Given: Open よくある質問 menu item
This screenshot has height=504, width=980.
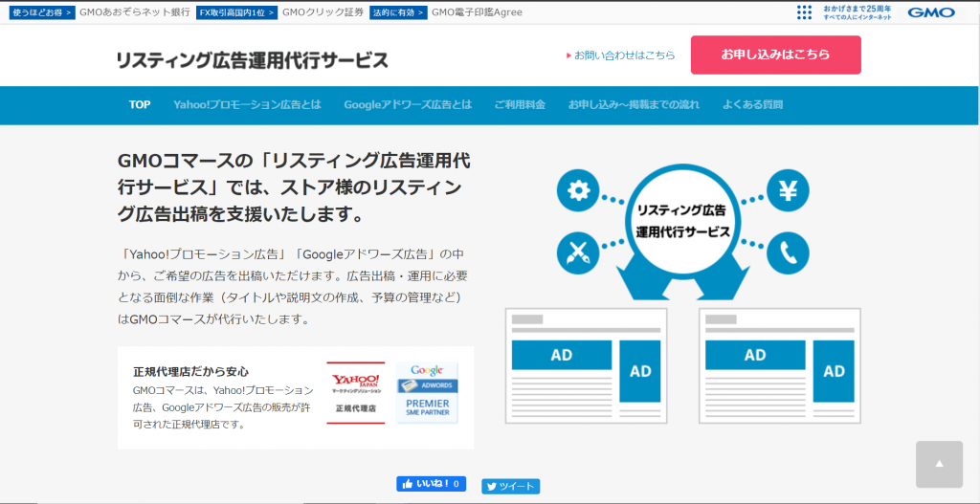Looking at the screenshot, I should click(753, 105).
